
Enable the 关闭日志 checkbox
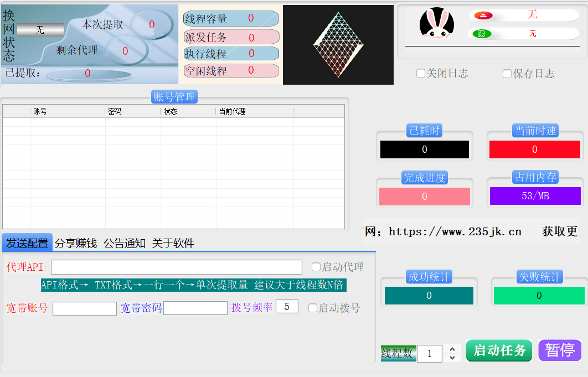421,74
